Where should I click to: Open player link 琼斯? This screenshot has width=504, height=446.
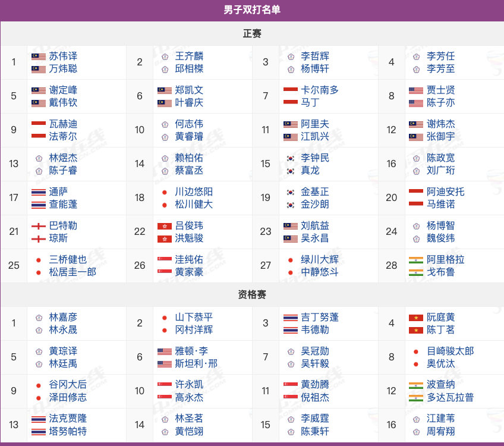tap(58, 238)
